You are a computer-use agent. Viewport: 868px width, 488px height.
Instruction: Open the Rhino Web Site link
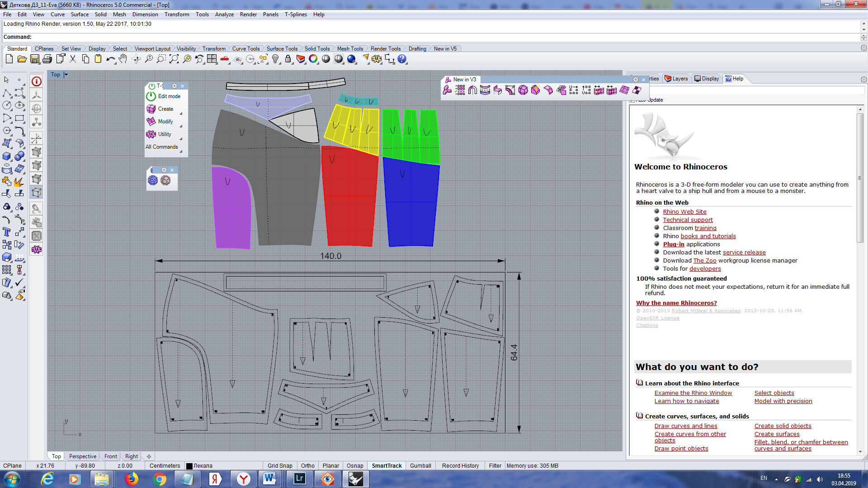coord(684,212)
